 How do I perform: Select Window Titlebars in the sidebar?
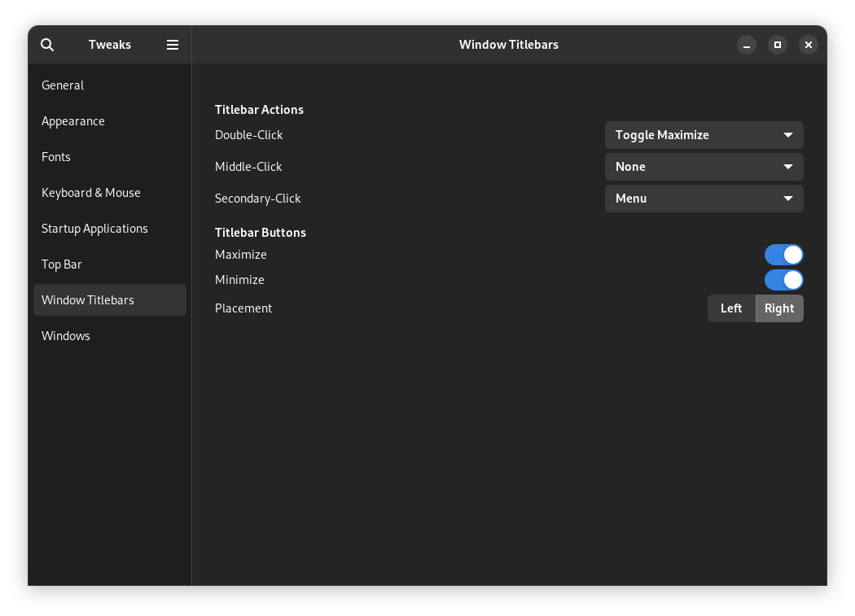pyautogui.click(x=88, y=300)
